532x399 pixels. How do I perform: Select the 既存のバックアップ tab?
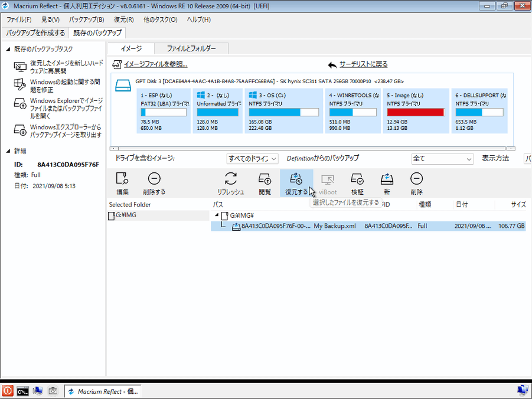click(x=97, y=33)
